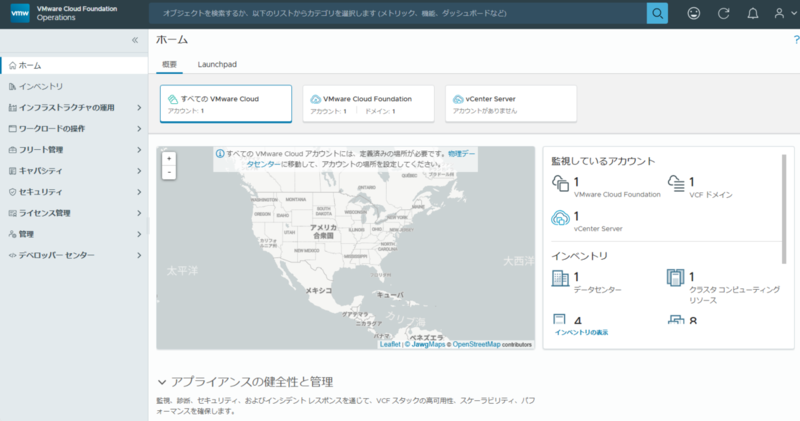This screenshot has width=800, height=421.
Task: Click the 監視しているアカウント heading text
Action: pos(603,161)
